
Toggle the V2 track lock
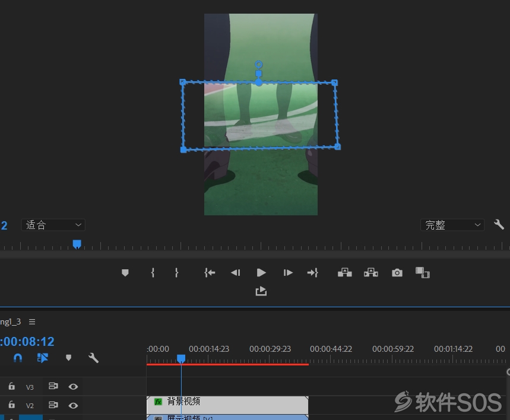tap(12, 405)
